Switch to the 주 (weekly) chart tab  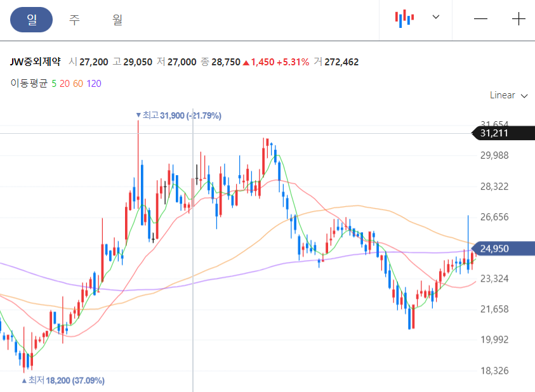pos(74,20)
